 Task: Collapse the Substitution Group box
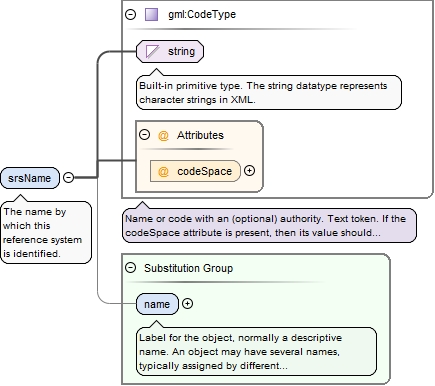coord(130,267)
